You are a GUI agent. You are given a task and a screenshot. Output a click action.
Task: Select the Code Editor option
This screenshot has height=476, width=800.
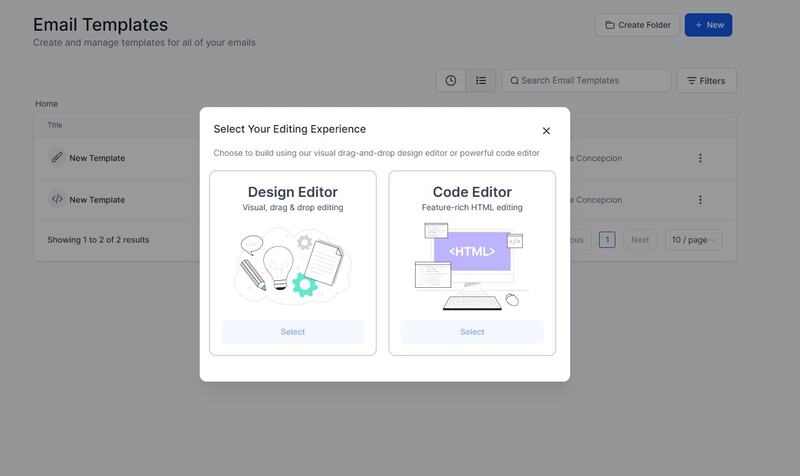pos(472,332)
